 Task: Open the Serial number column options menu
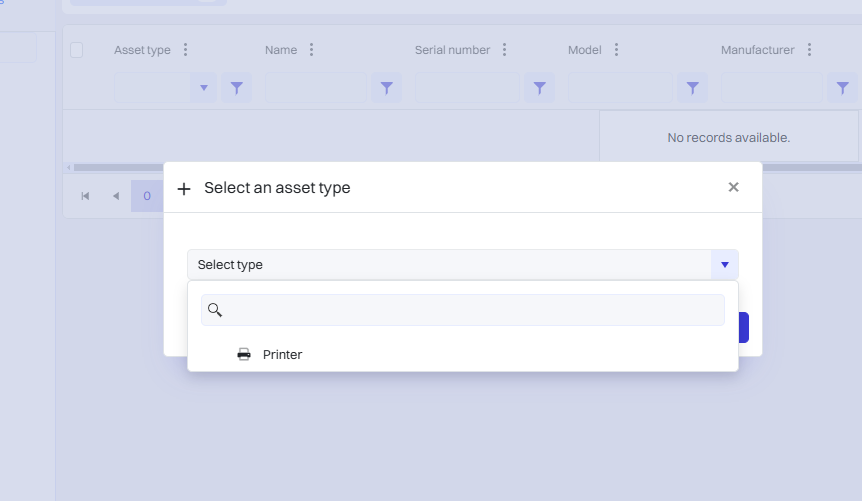(505, 50)
